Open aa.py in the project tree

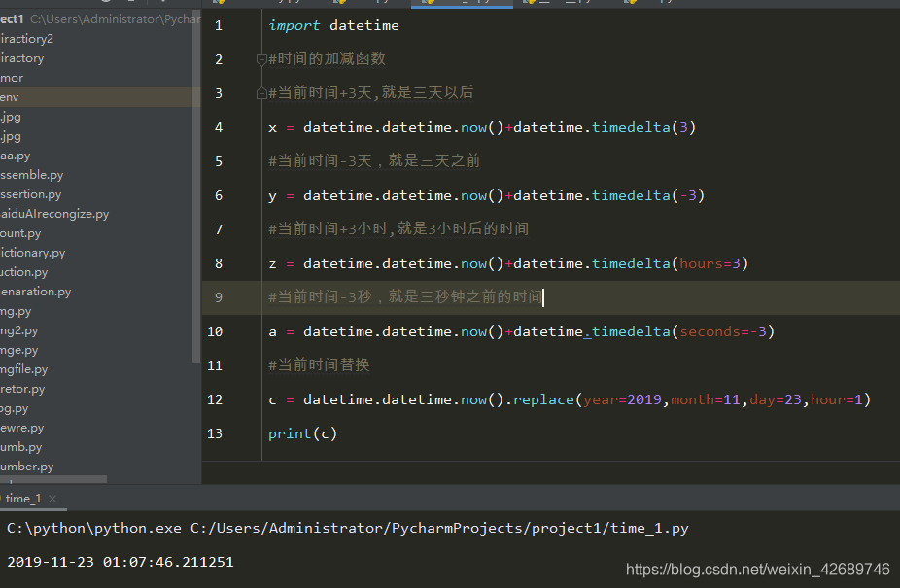[x=15, y=156]
